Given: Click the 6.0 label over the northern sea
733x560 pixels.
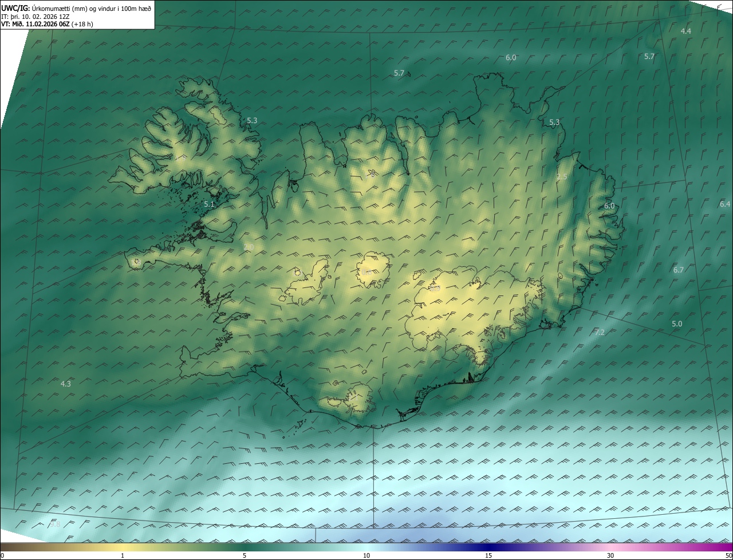Looking at the screenshot, I should tap(511, 57).
